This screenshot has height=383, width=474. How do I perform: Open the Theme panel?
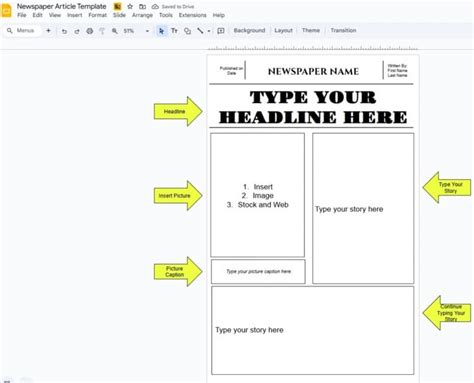click(311, 30)
